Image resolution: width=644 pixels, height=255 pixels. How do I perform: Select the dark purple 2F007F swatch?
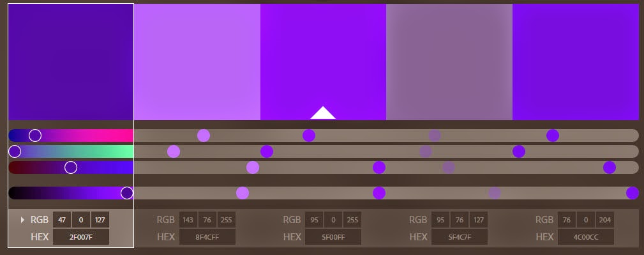point(71,62)
